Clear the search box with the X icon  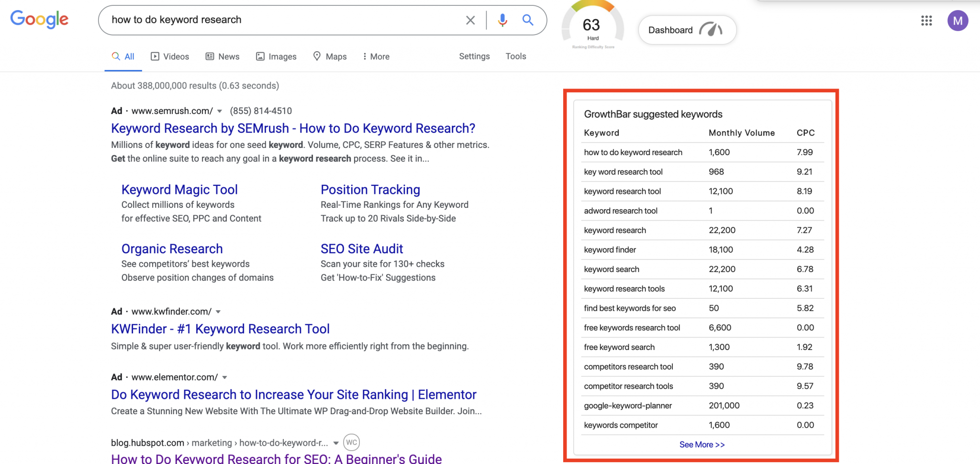pyautogui.click(x=470, y=20)
